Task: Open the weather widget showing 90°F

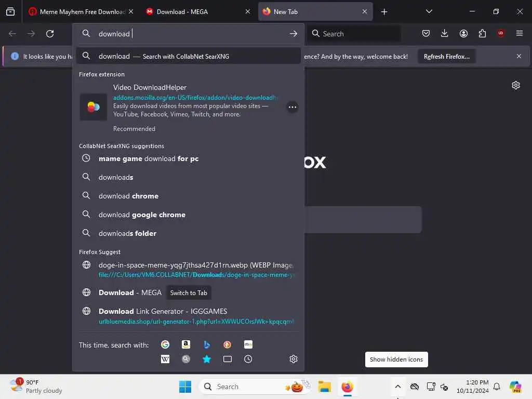Action: pyautogui.click(x=36, y=387)
